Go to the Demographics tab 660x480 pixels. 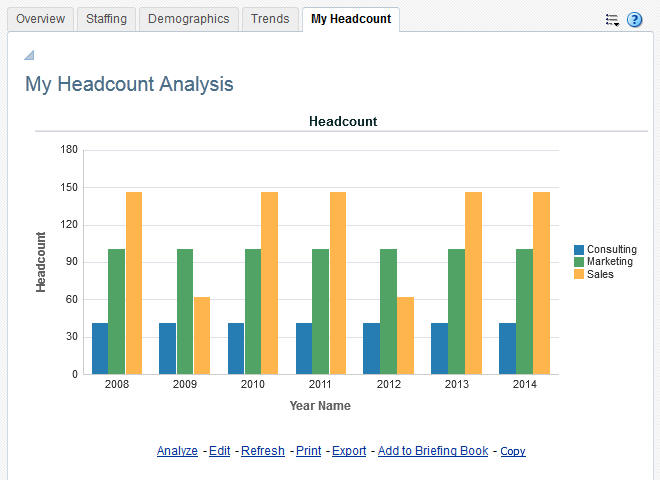point(189,19)
